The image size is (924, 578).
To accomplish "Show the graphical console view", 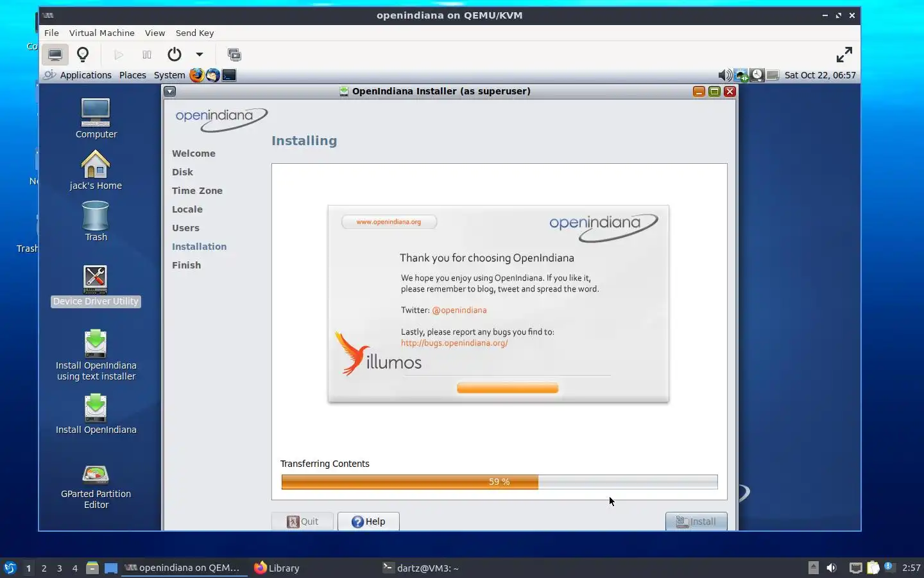I will click(x=55, y=55).
